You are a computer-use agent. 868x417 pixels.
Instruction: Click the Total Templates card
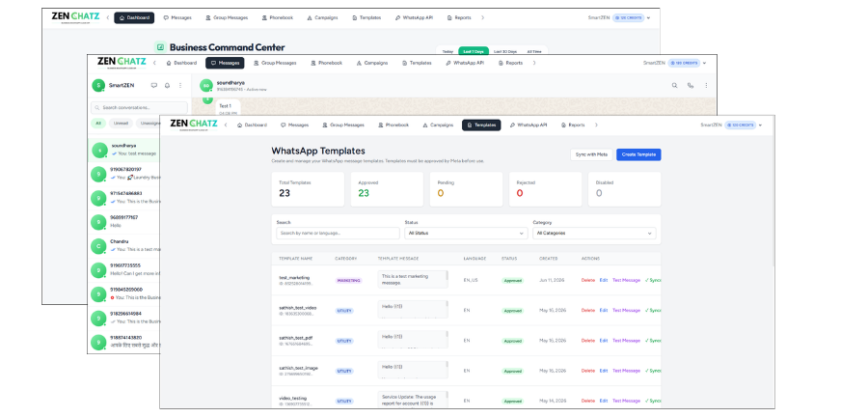(x=308, y=189)
